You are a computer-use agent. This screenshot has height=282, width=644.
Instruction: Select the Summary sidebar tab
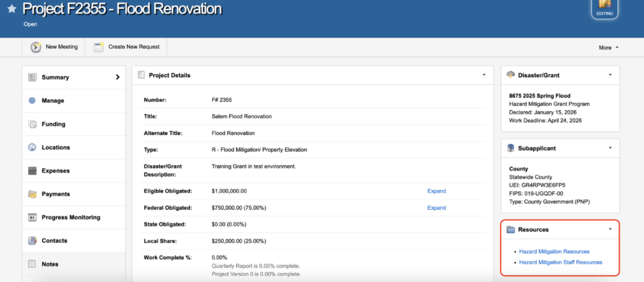[74, 77]
